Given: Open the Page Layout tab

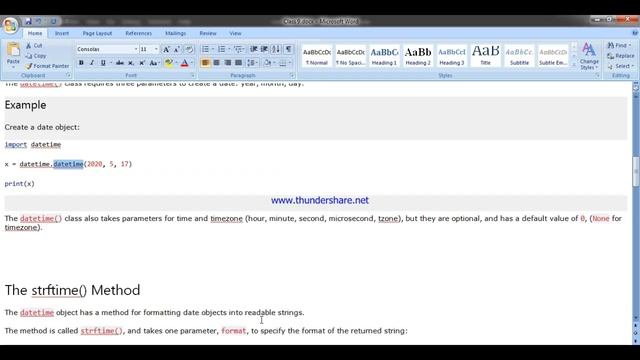Looking at the screenshot, I should (97, 33).
